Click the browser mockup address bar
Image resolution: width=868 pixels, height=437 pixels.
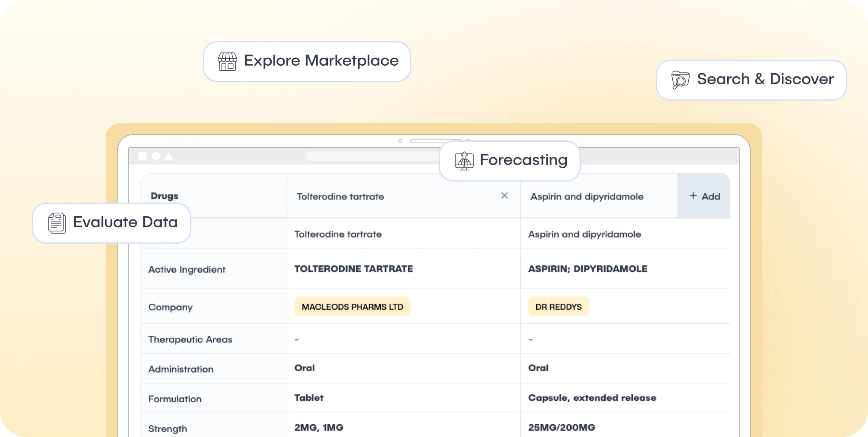[x=373, y=156]
